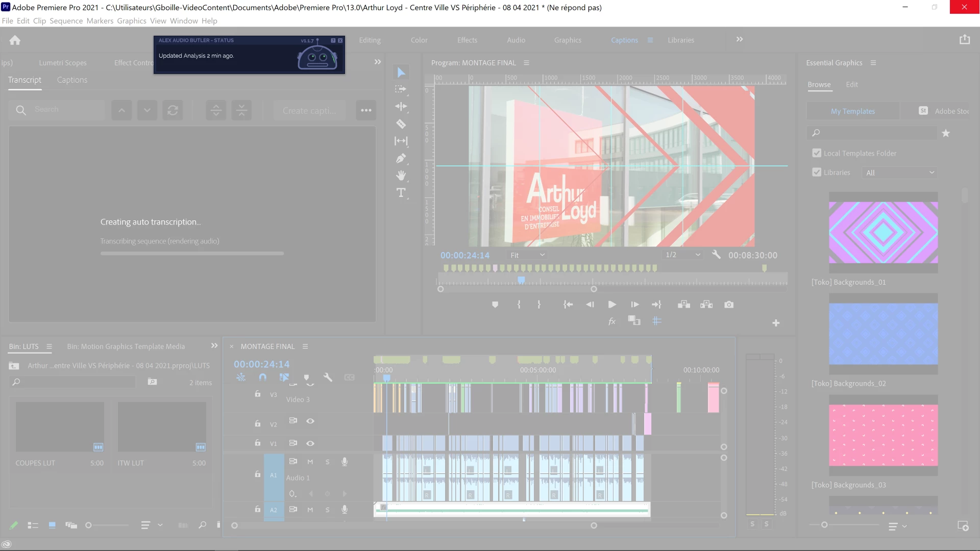Viewport: 980px width, 551px height.
Task: Open program monitor Settings wrench
Action: 716,255
